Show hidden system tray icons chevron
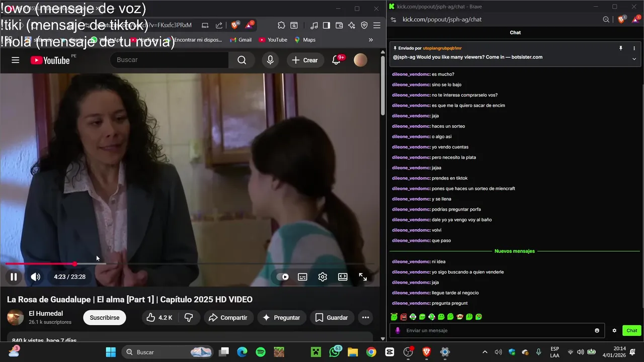 tap(485, 352)
